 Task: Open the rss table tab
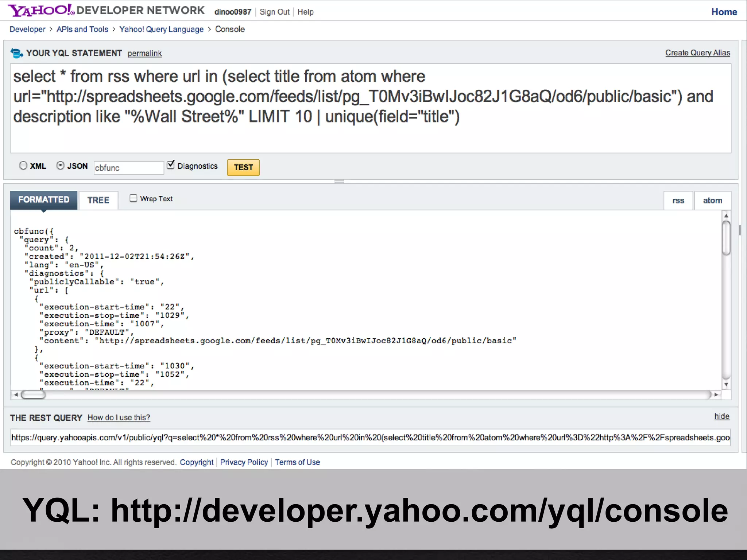678,201
